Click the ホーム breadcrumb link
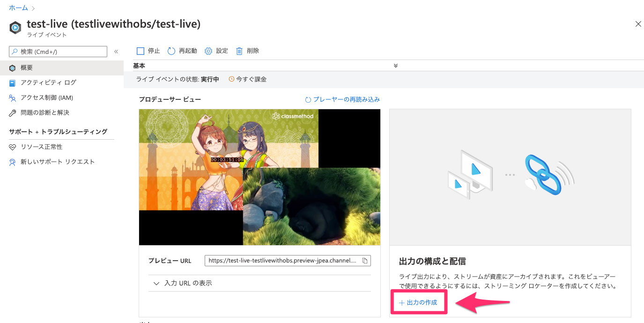 pos(18,8)
